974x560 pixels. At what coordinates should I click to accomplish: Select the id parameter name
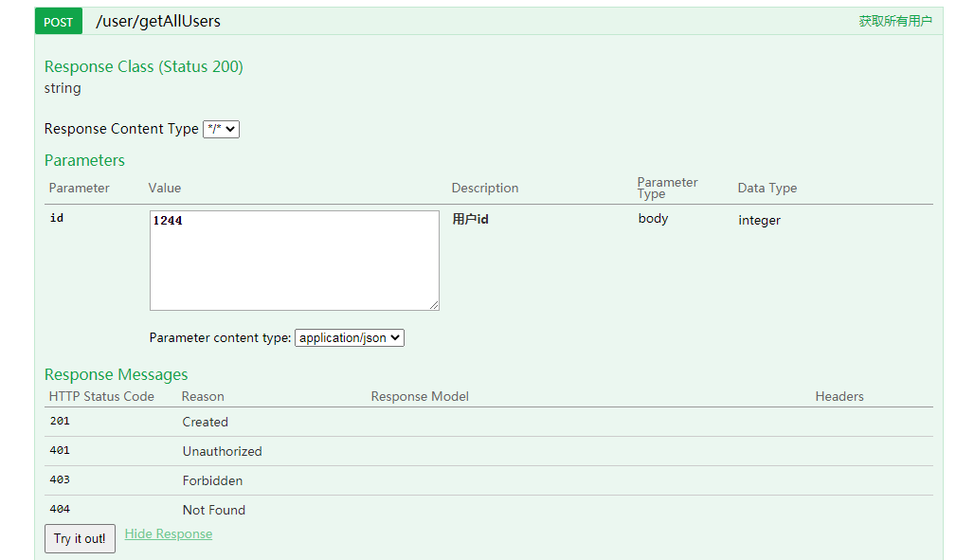click(56, 217)
